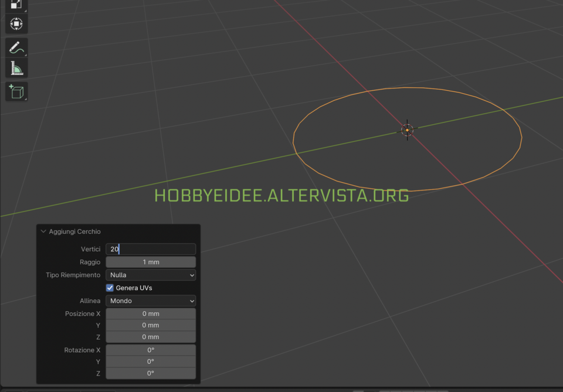Click the Posizione Z value field
563x392 pixels.
coord(151,337)
